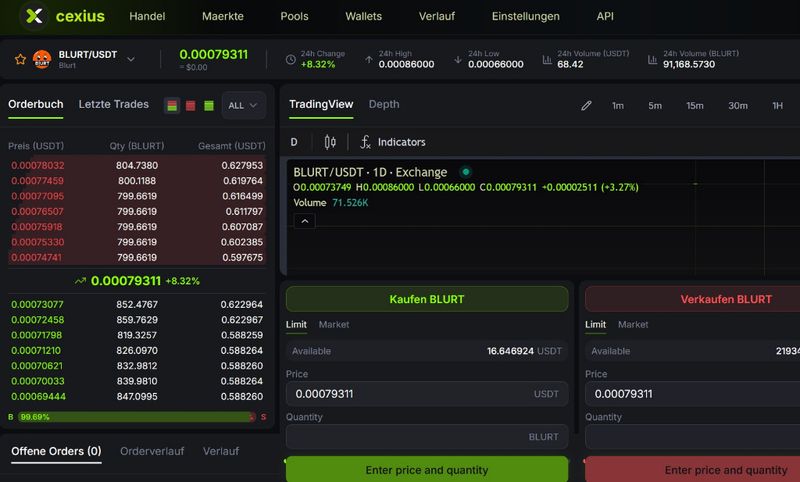Image resolution: width=800 pixels, height=482 pixels.
Task: Open the Orderverlauf tab
Action: (x=152, y=451)
